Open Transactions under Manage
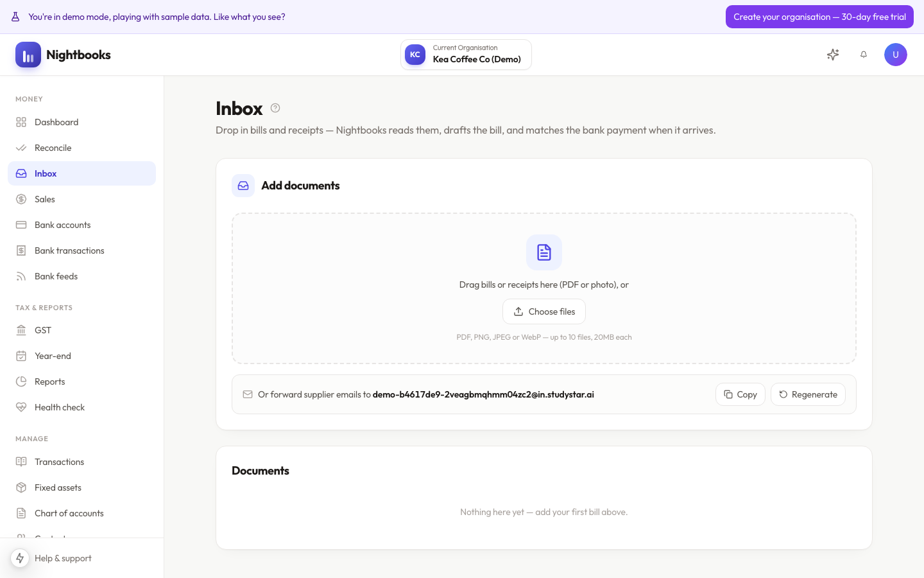The height and width of the screenshot is (578, 924). point(81,462)
